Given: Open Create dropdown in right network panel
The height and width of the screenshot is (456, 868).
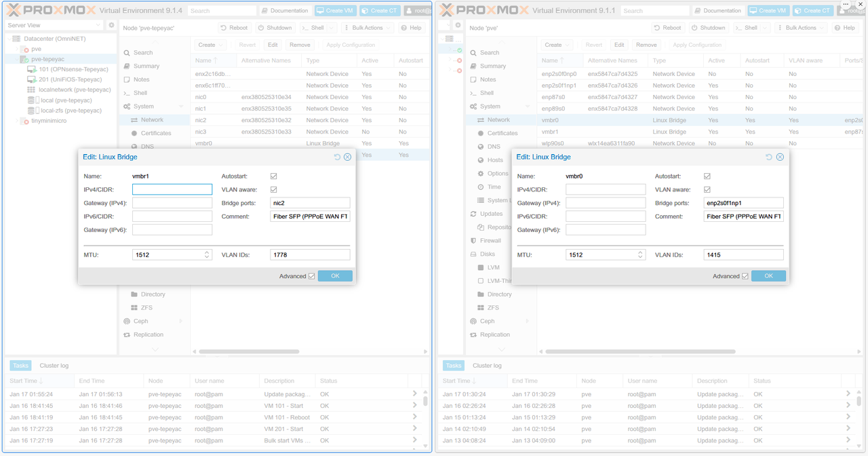Looking at the screenshot, I should (x=557, y=45).
